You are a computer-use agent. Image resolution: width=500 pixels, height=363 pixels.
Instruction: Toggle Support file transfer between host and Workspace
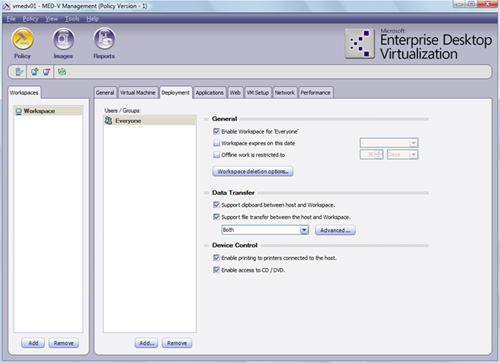pyautogui.click(x=216, y=217)
